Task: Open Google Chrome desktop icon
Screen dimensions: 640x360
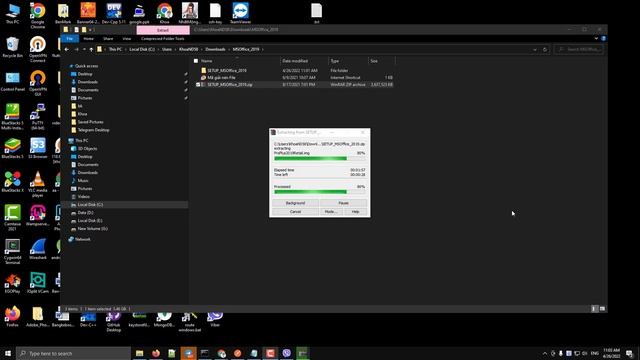Action: coord(38,15)
